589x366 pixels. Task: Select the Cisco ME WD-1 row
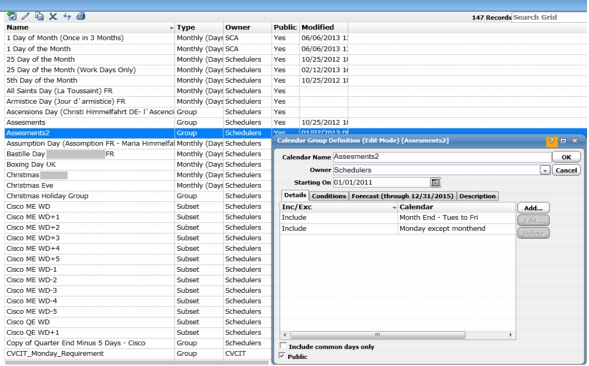[x=138, y=270]
